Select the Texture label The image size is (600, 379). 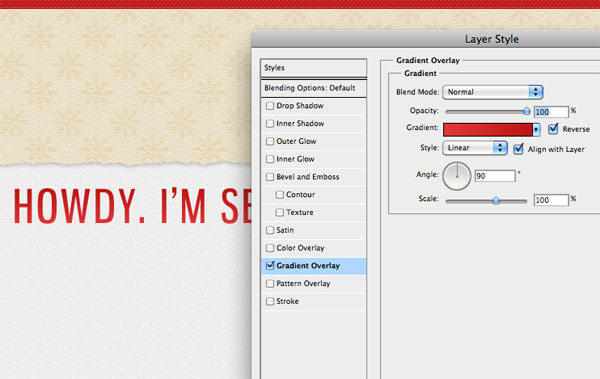tap(300, 212)
